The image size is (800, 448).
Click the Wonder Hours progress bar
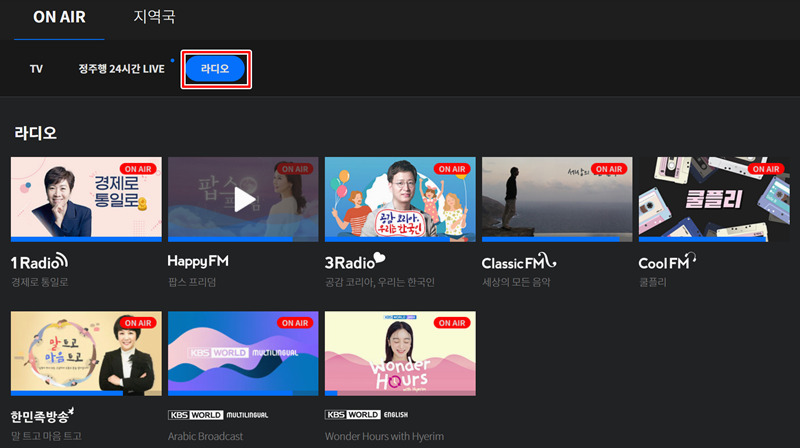400,393
